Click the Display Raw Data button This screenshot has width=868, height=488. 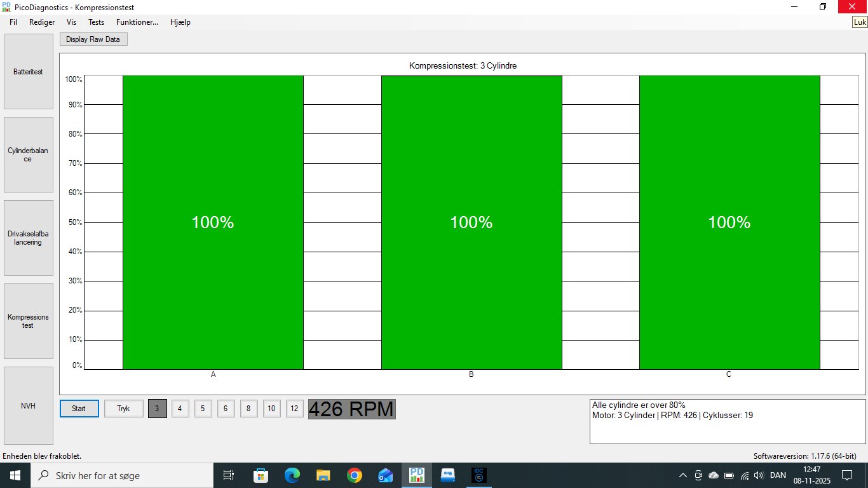93,39
